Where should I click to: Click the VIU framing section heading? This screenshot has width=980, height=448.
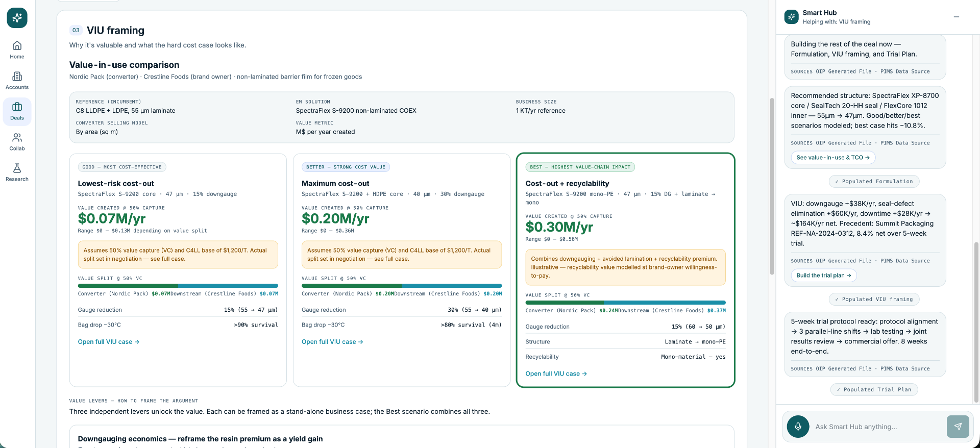[115, 31]
